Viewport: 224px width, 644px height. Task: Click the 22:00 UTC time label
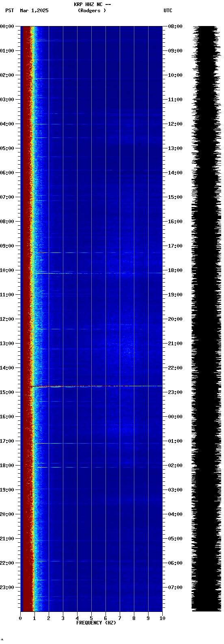pos(175,368)
